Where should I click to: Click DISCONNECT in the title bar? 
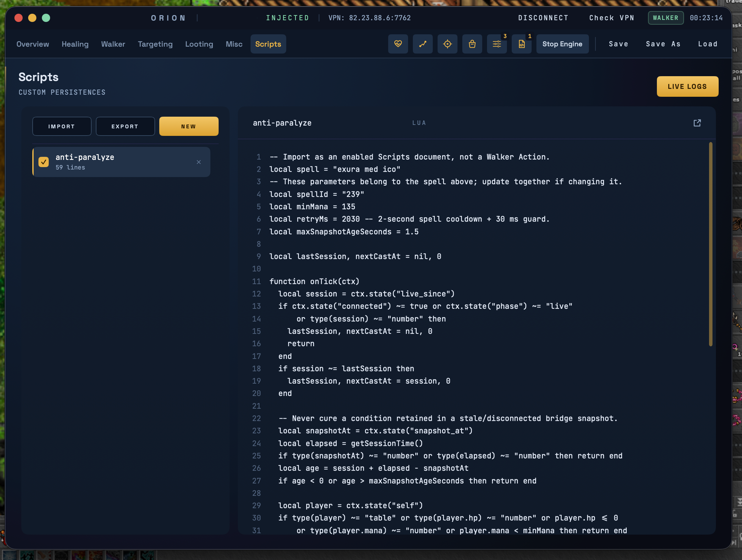click(543, 18)
